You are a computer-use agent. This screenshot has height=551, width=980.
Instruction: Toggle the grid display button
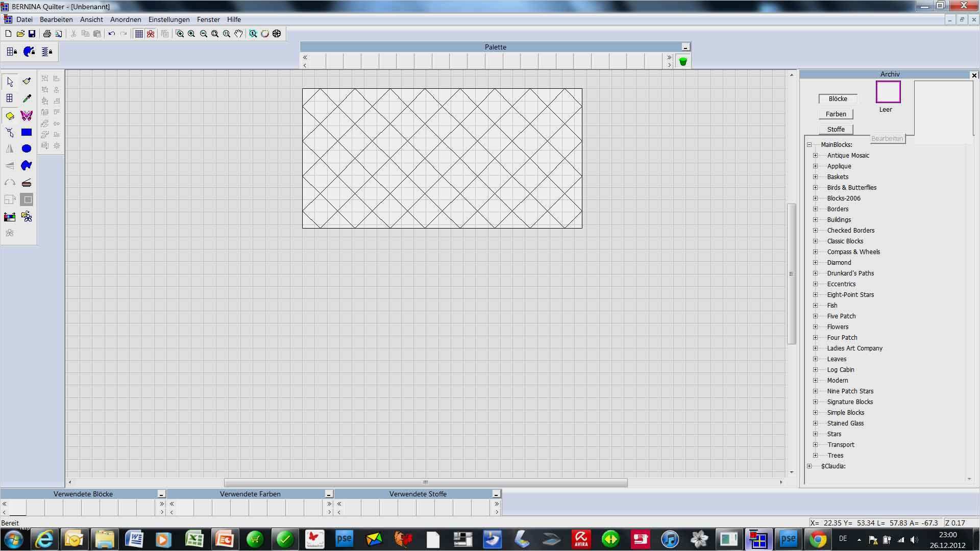click(139, 34)
